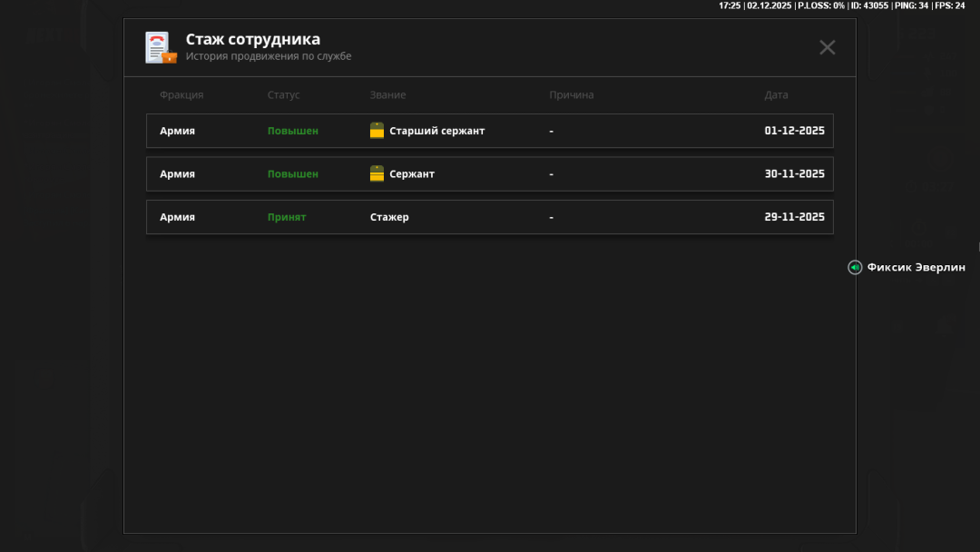Image resolution: width=980 pixels, height=552 pixels.
Task: Click the player name Фиксик Эверлин
Action: coord(916,268)
